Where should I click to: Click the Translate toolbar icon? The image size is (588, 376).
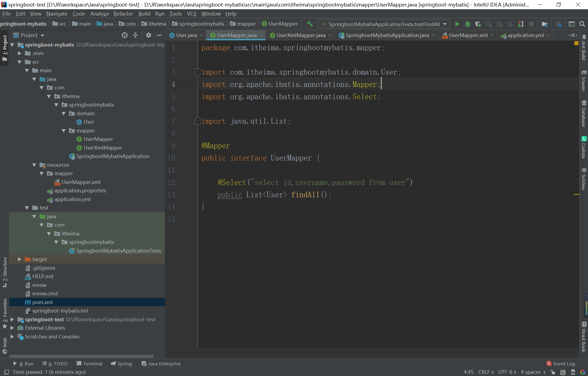click(x=558, y=24)
